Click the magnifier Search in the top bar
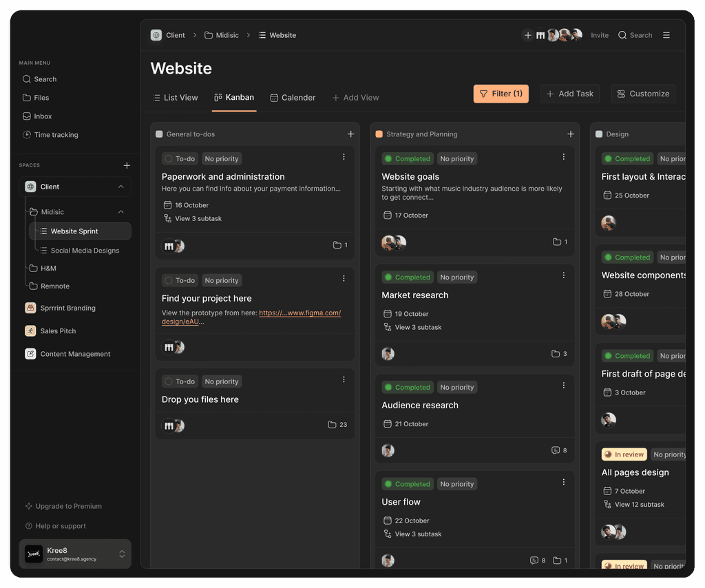Screen dimensions: 705x588 click(x=635, y=35)
